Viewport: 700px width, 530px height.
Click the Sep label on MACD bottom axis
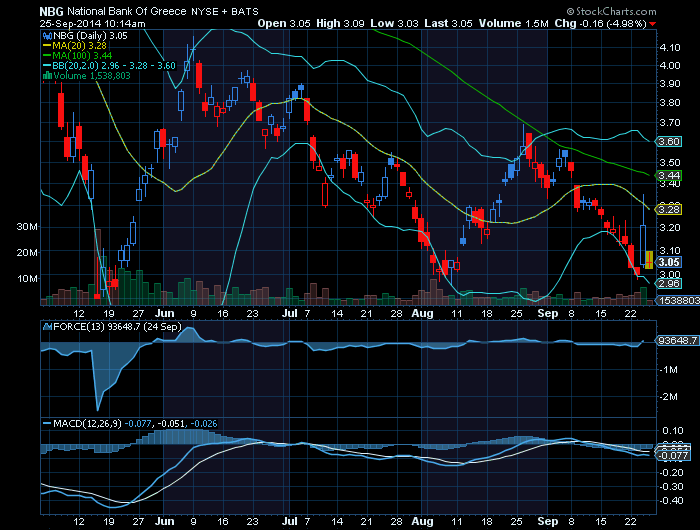[548, 522]
